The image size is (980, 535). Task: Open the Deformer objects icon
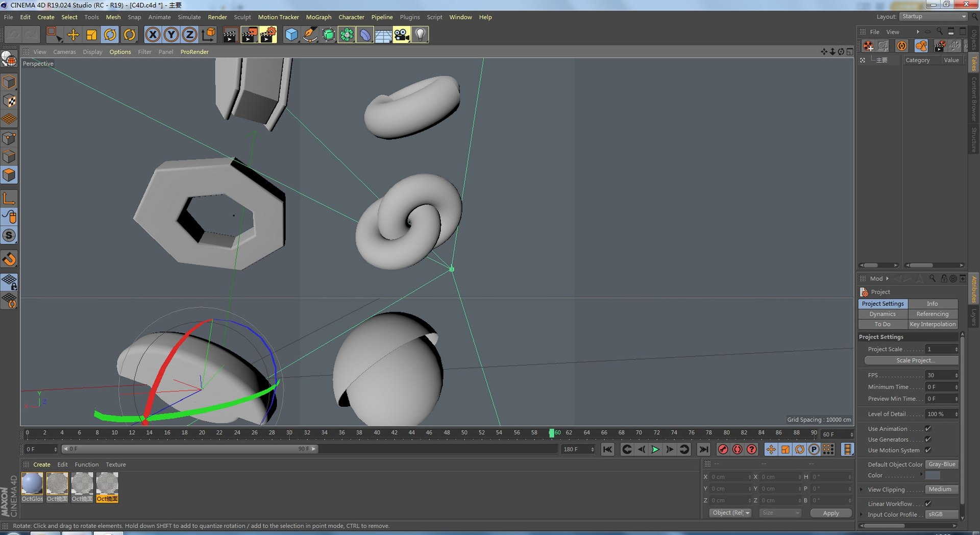[364, 35]
